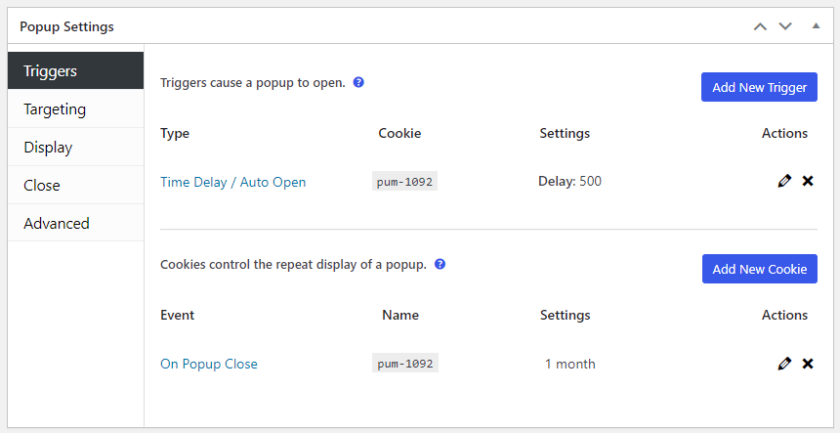840x433 pixels.
Task: Open the Display tab
Action: point(76,147)
